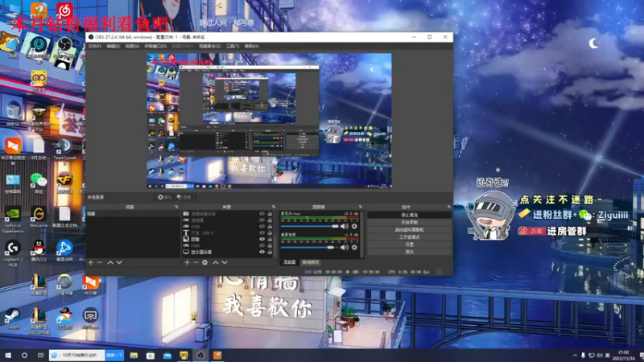Screen dimensions: 644x362
Task: Open Windows Start menu
Action: tap(8, 355)
